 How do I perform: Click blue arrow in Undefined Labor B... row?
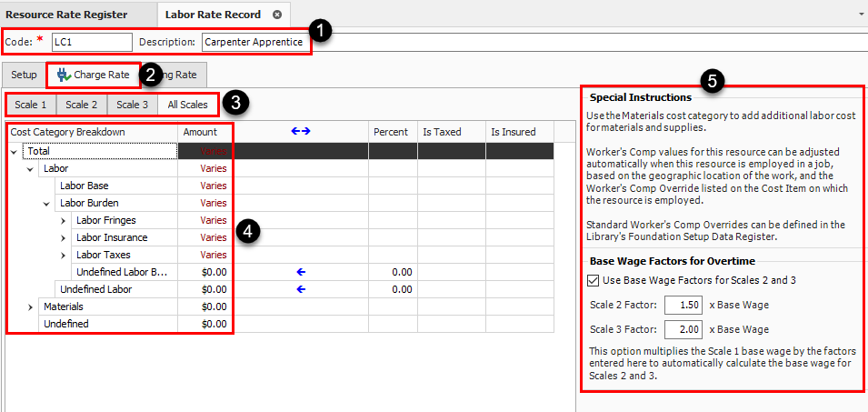(x=301, y=272)
